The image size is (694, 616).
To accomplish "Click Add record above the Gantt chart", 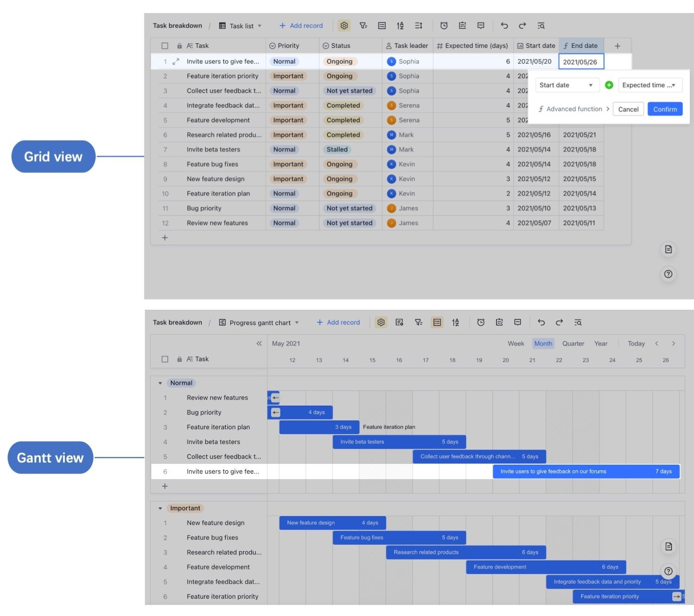I will pyautogui.click(x=338, y=322).
